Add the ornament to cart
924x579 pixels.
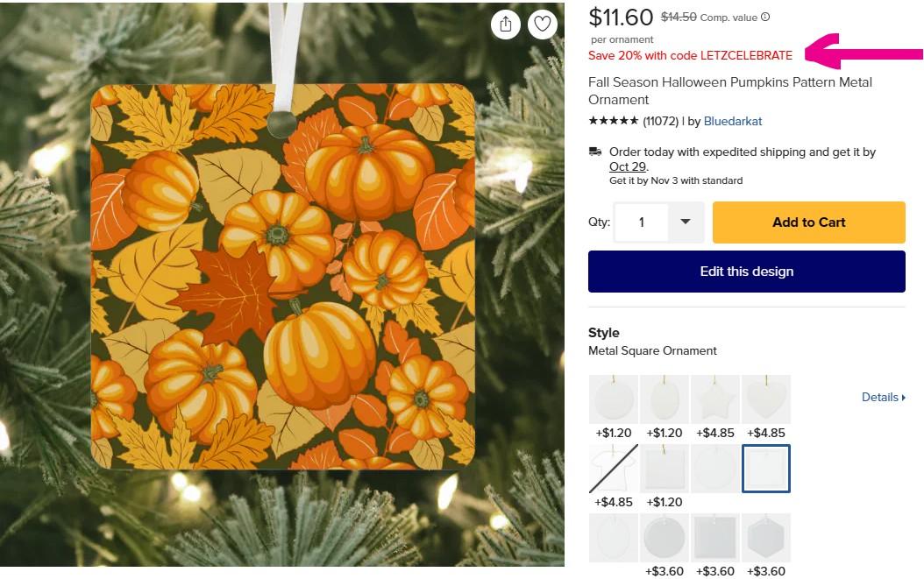click(808, 222)
